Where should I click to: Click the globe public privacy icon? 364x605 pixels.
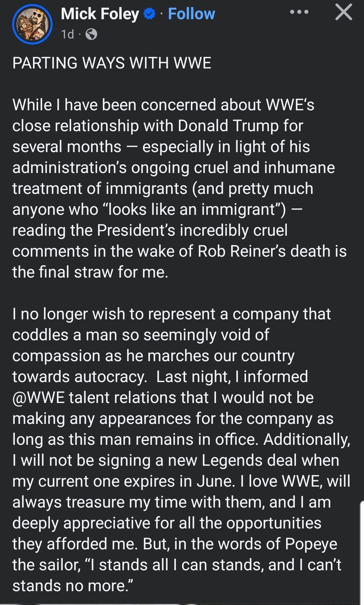click(91, 34)
